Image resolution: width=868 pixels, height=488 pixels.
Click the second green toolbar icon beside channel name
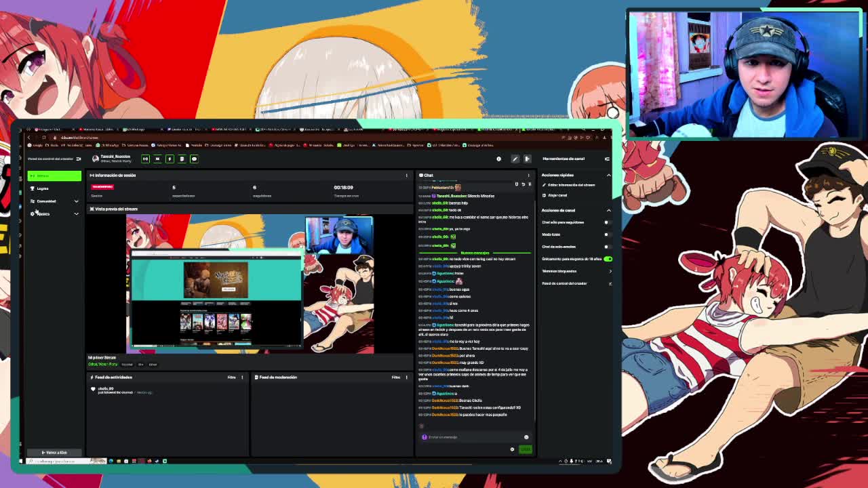[157, 159]
